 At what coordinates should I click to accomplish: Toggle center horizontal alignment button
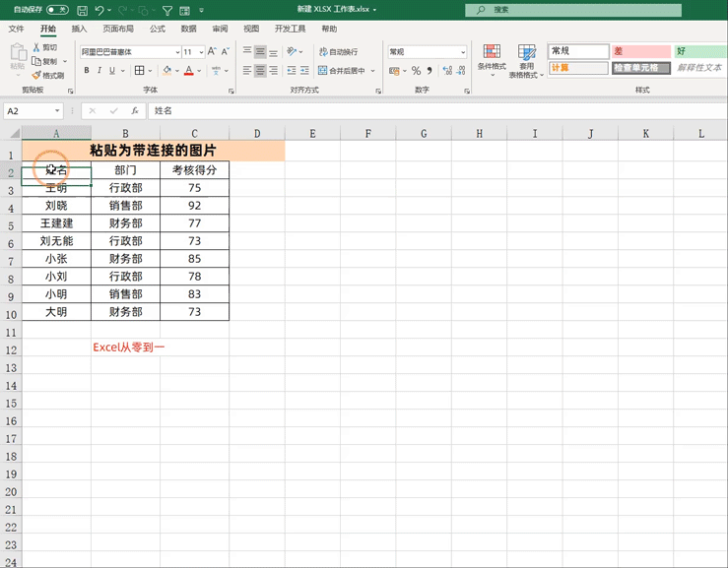coord(260,71)
